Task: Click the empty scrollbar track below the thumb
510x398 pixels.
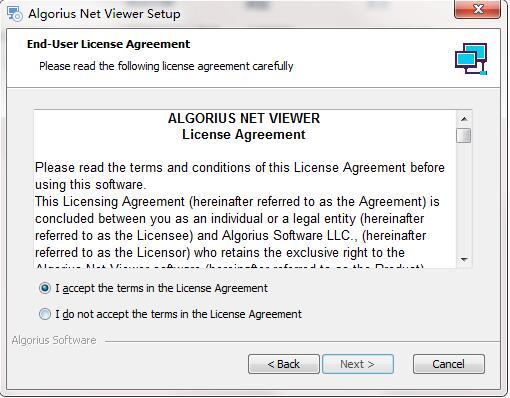Action: pos(464,197)
